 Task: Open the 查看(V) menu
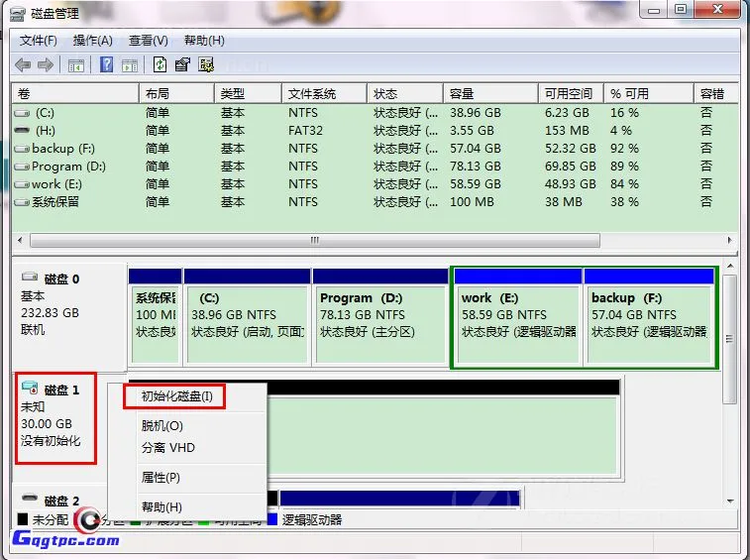click(x=149, y=41)
